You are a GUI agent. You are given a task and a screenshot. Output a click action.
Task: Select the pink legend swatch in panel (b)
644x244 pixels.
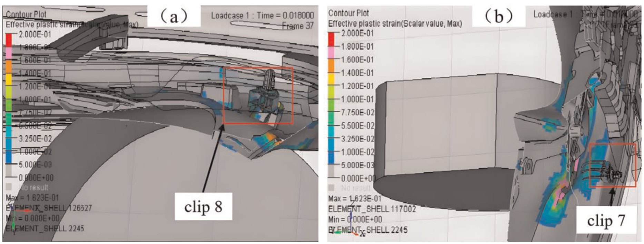(331, 53)
